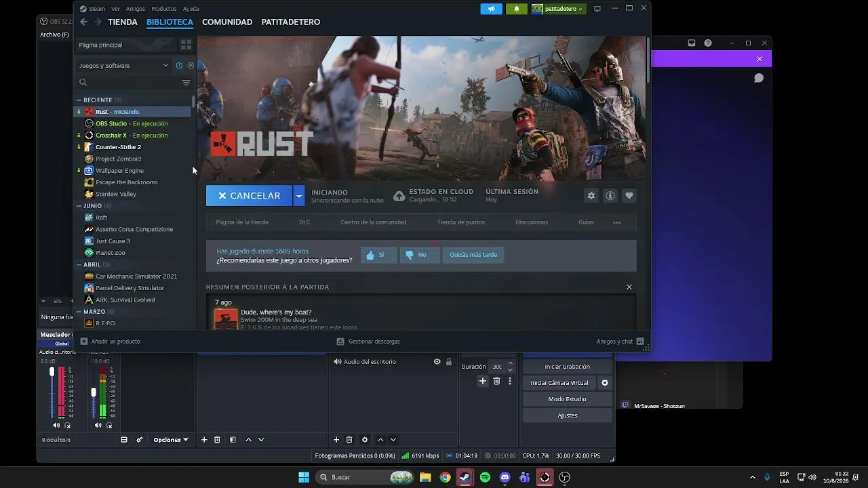Screen dimensions: 868x488
Task: Add Rust to favorites heart icon
Action: click(x=629, y=196)
